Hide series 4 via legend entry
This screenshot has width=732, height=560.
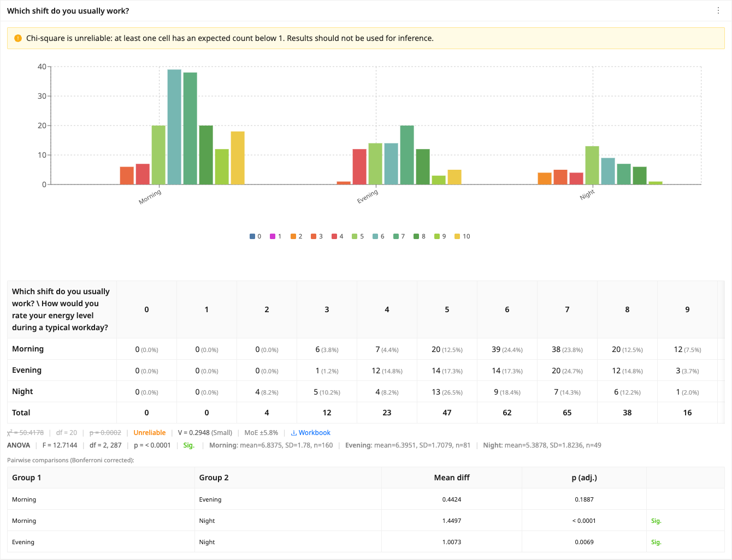338,236
